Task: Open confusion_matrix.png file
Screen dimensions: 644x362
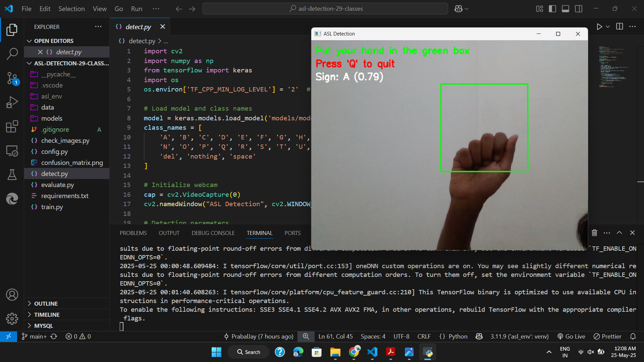Action: coord(66,163)
